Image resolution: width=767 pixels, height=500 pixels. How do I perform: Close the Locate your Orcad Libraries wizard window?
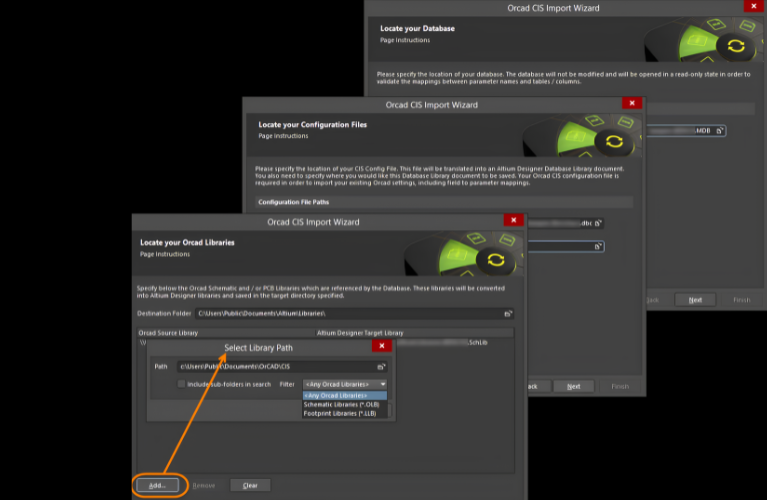pyautogui.click(x=514, y=220)
